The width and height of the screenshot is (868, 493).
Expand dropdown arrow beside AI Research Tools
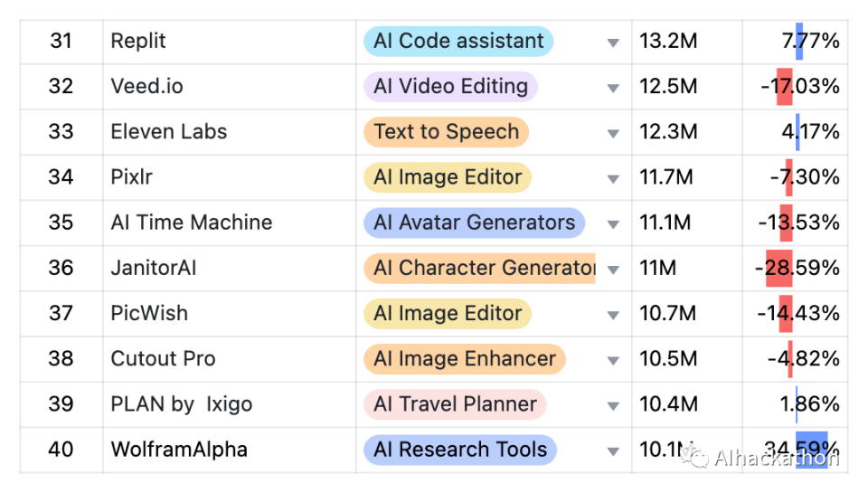tap(613, 450)
